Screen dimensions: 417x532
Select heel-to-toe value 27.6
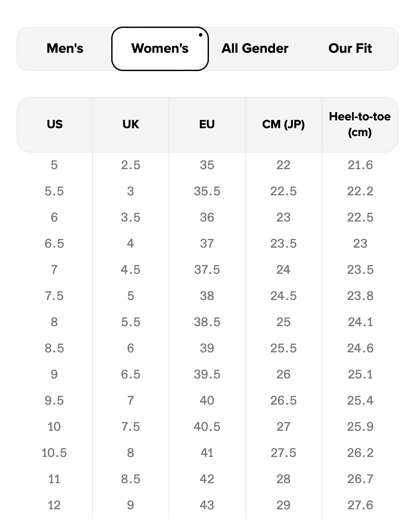point(360,505)
